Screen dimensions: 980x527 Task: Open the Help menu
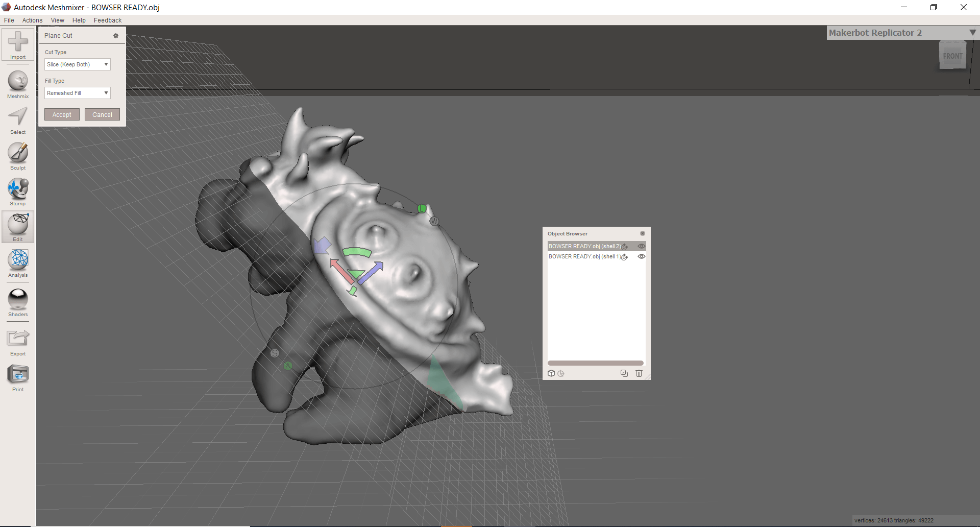tap(79, 20)
